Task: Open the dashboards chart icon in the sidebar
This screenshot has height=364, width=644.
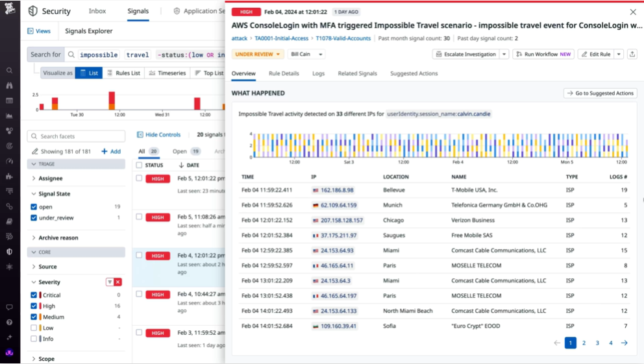Action: pyautogui.click(x=10, y=115)
